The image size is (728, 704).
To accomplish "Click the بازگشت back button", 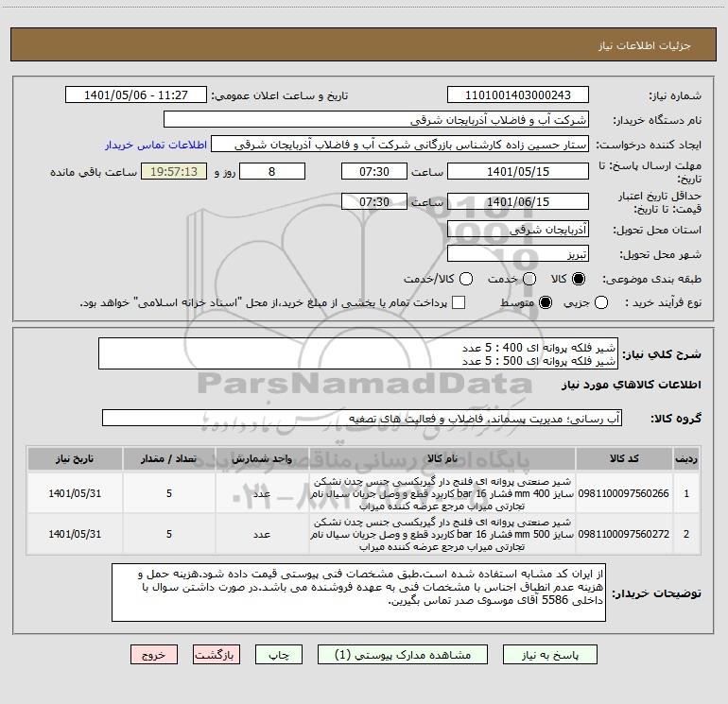I will pos(217,655).
